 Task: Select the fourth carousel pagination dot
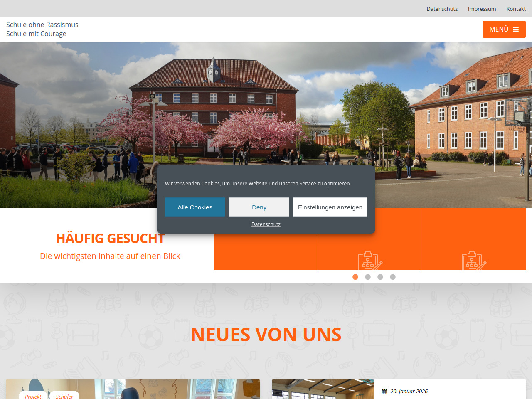pos(393,277)
